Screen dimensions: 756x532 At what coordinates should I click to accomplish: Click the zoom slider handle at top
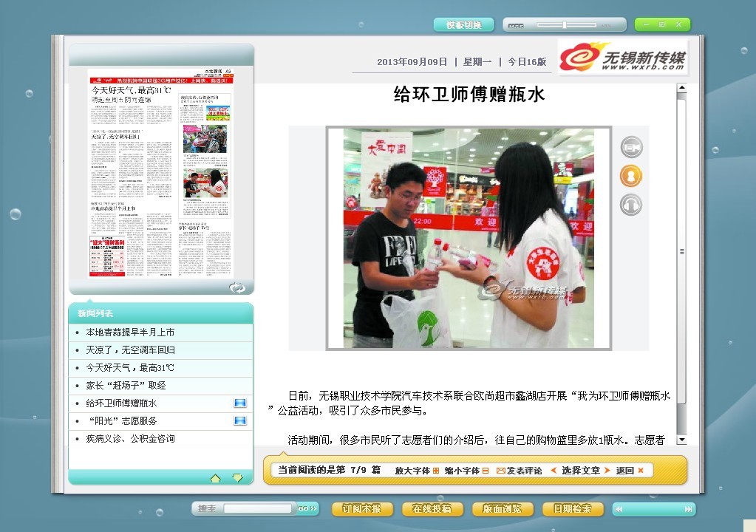564,25
